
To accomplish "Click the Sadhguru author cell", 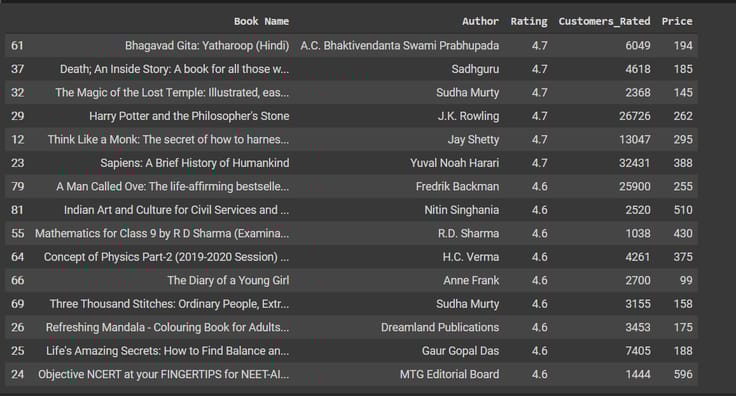I will coord(475,69).
